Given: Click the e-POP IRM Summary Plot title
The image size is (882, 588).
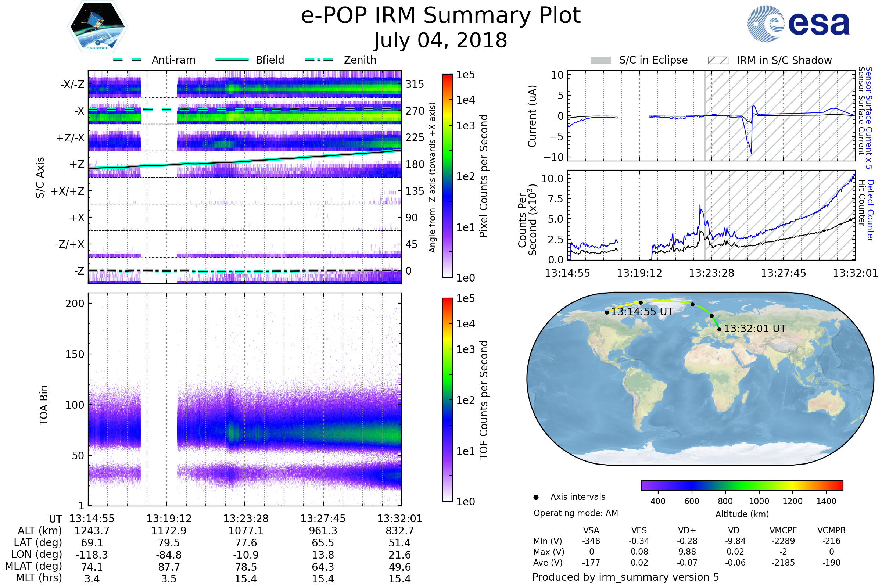Looking at the screenshot, I should (x=441, y=16).
